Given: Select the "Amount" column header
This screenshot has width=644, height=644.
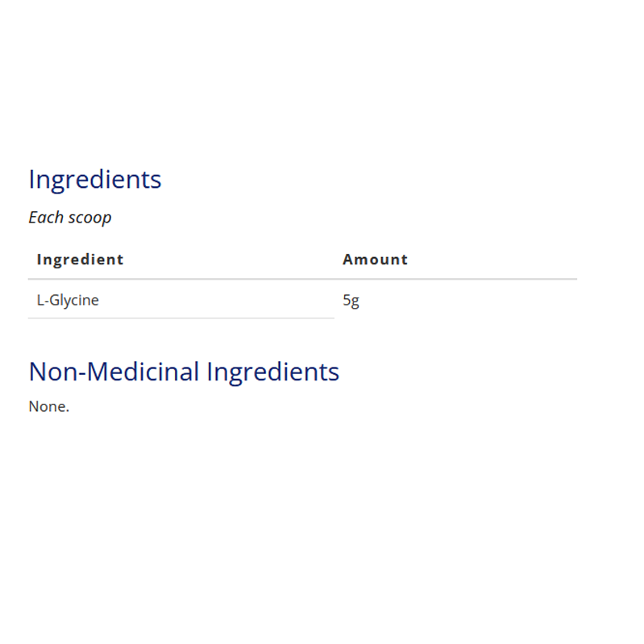Looking at the screenshot, I should [x=375, y=260].
